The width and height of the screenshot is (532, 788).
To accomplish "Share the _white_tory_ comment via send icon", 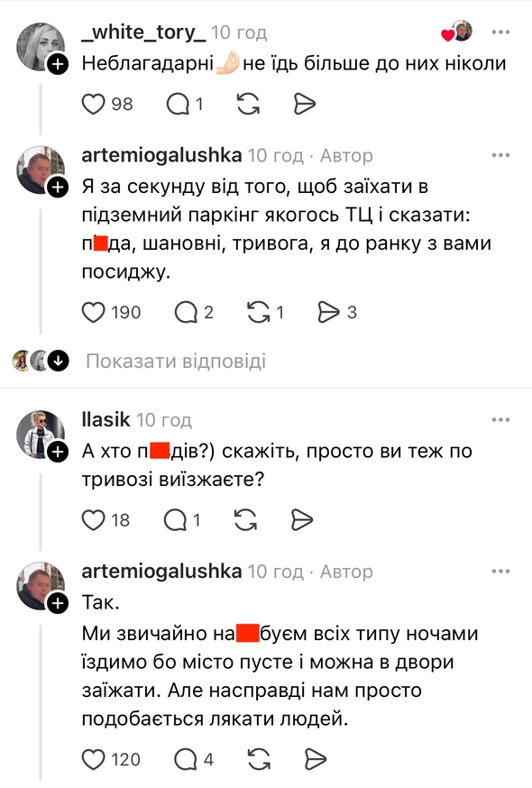I will [x=304, y=104].
